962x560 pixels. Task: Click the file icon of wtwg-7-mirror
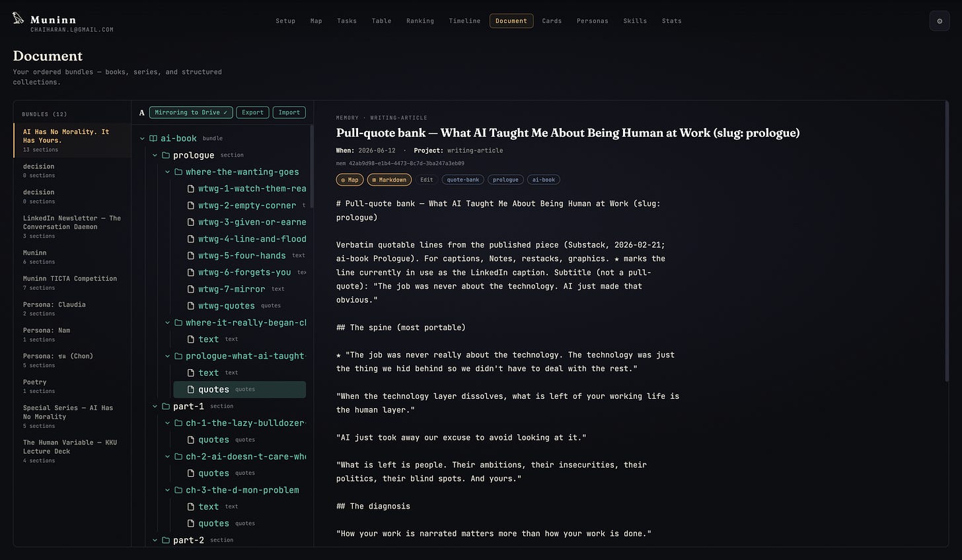pos(191,289)
